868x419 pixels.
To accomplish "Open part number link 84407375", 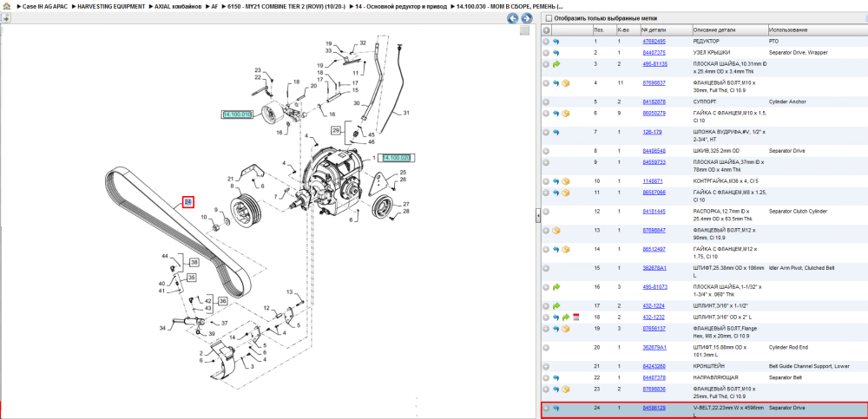I will click(654, 53).
